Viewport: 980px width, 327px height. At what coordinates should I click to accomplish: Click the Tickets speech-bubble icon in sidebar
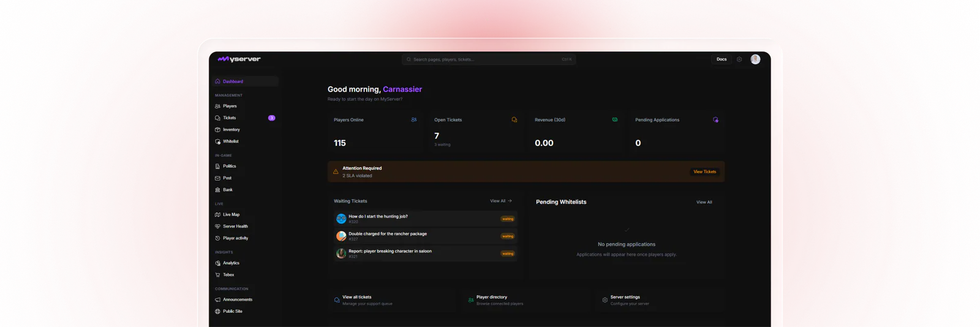pos(217,118)
